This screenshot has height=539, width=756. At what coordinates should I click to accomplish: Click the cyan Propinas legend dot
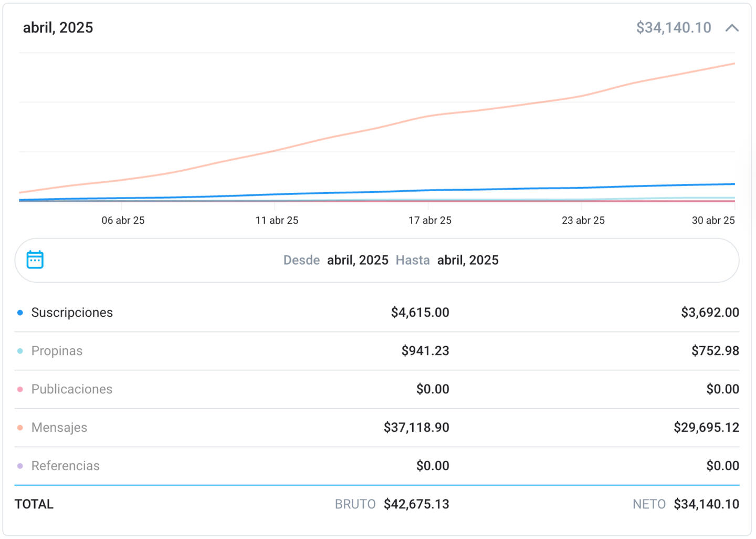[x=20, y=351]
